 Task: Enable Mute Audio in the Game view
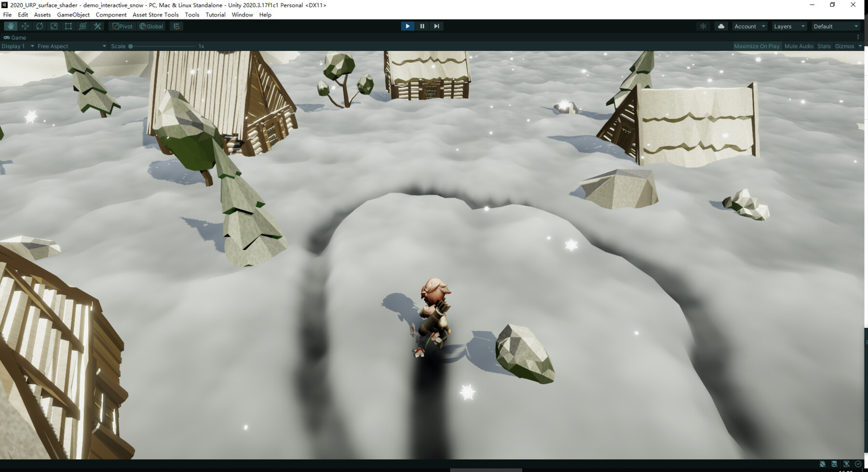tap(799, 46)
